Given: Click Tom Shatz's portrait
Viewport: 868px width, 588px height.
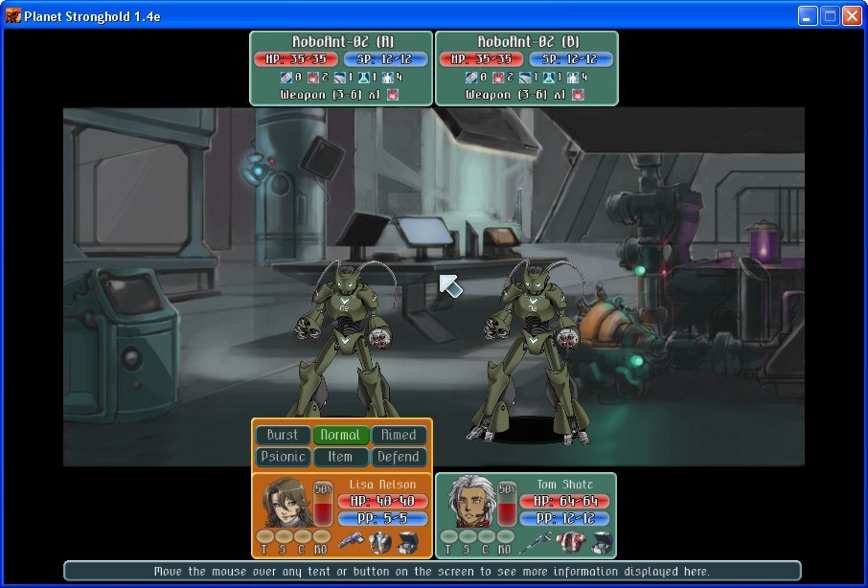Looking at the screenshot, I should click(x=470, y=502).
